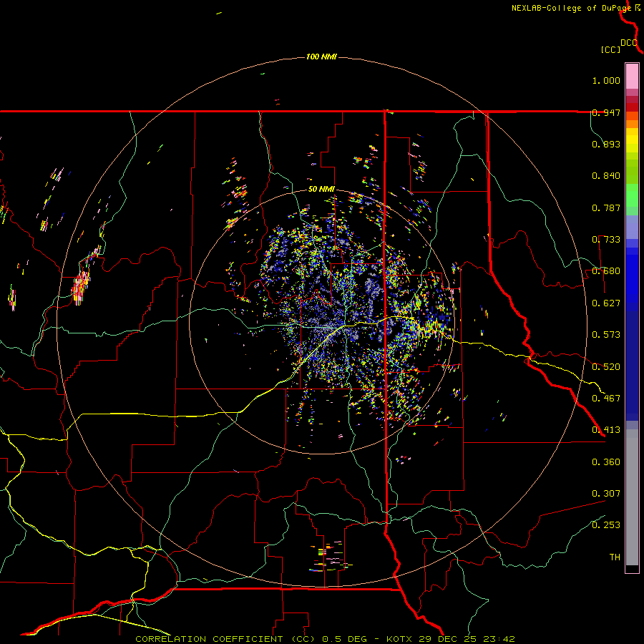Click the 0.787 color scale value
This screenshot has width=644, height=644.
pos(606,208)
